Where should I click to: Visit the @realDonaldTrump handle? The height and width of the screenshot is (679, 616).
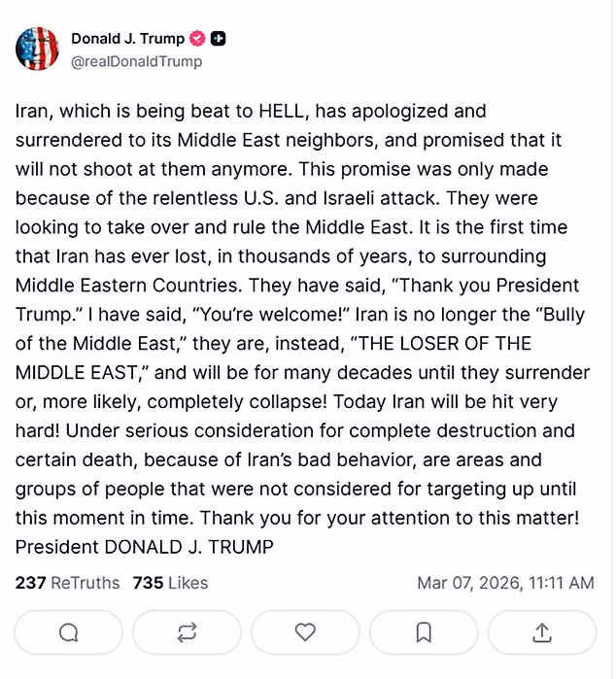136,61
